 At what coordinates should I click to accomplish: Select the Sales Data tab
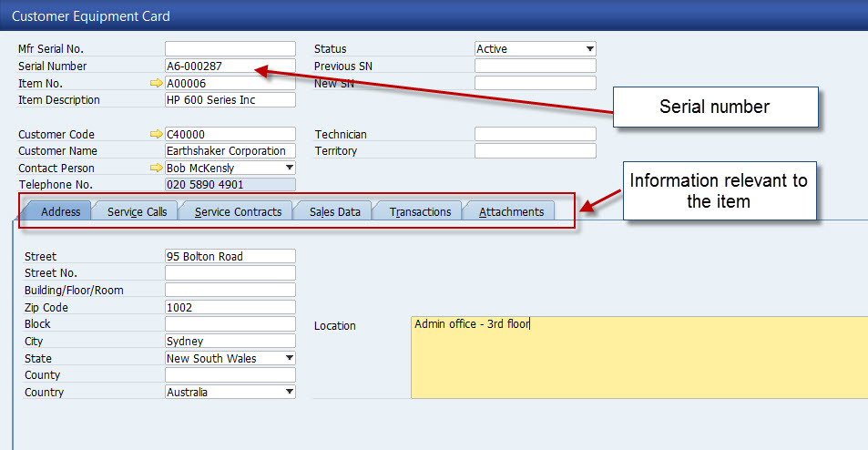334,211
